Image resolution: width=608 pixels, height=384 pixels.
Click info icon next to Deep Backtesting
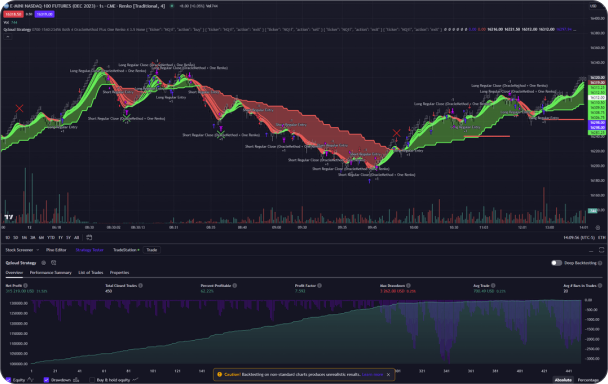click(x=600, y=263)
